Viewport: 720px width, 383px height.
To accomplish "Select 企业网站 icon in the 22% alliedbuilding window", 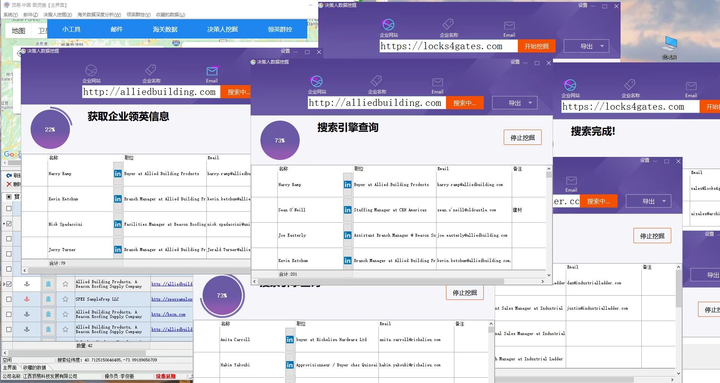I will [x=91, y=70].
